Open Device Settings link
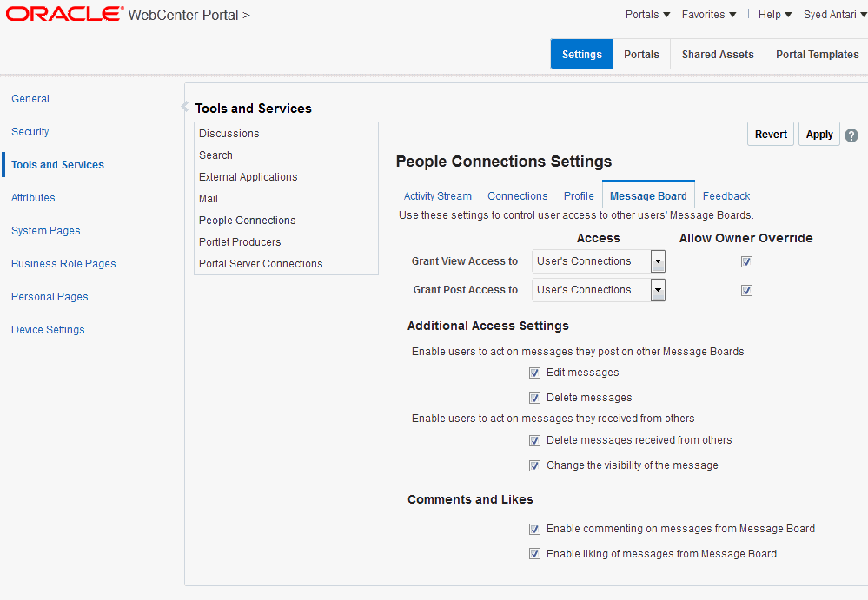 [x=48, y=330]
